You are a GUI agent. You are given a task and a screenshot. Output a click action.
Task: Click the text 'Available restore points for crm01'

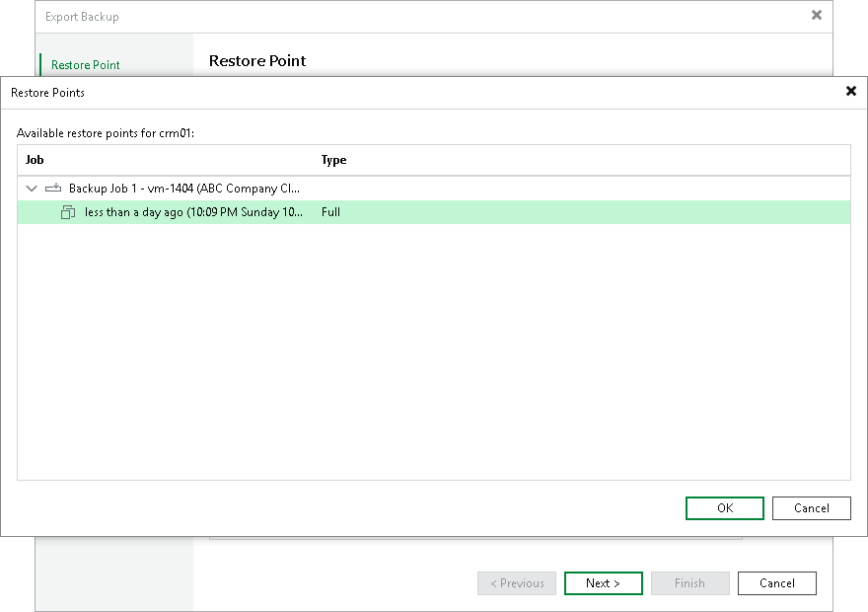click(99, 132)
